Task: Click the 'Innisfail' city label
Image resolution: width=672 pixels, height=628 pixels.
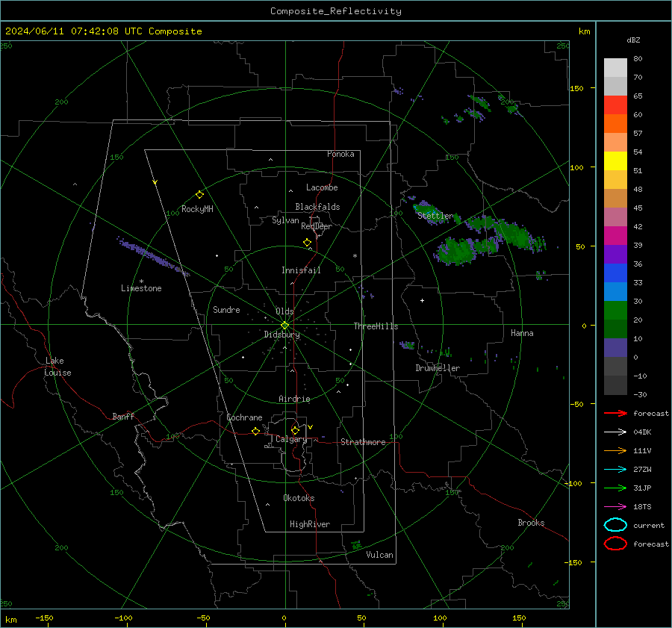Action: (x=301, y=270)
